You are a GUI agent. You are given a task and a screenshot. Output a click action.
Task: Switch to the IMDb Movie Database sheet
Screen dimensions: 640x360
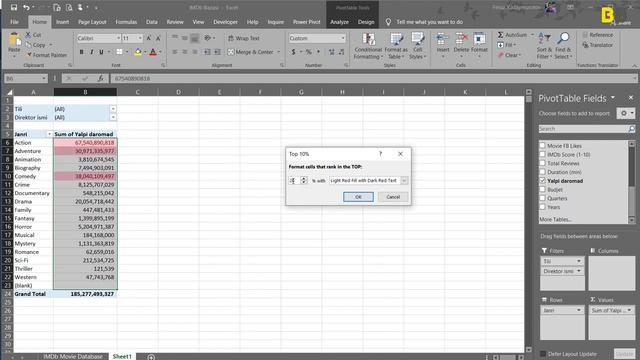(x=73, y=357)
